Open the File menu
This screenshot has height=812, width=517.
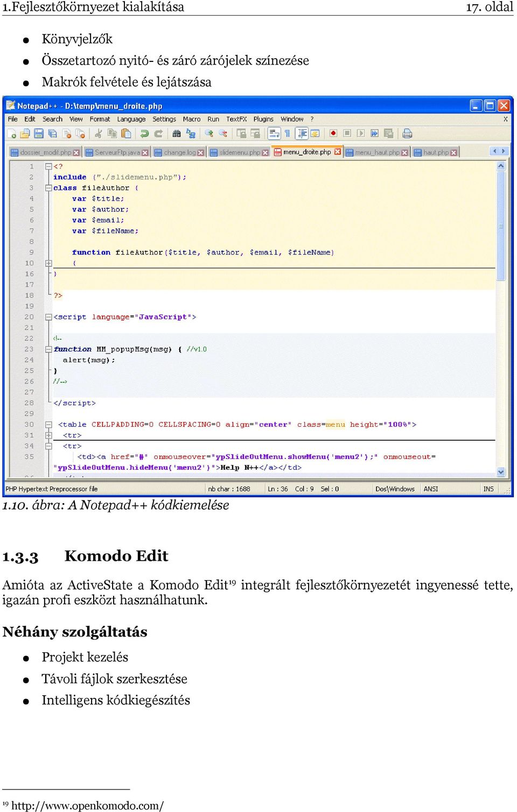point(13,119)
